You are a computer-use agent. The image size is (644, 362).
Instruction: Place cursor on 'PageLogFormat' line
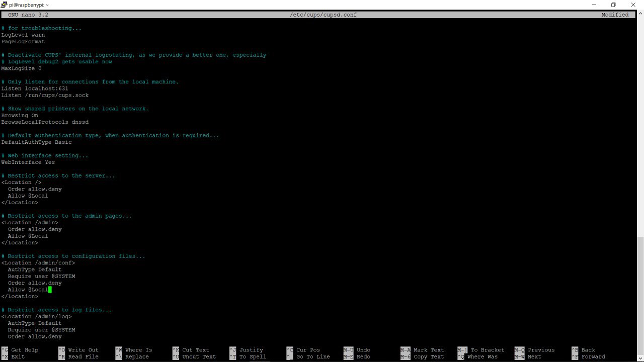coord(23,42)
